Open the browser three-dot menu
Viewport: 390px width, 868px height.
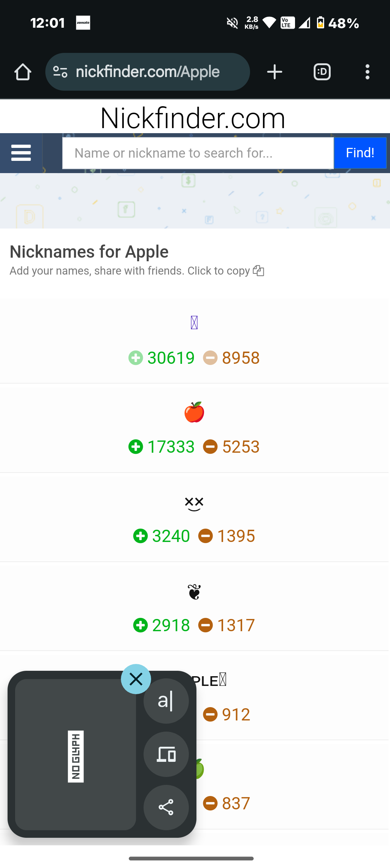click(x=367, y=72)
